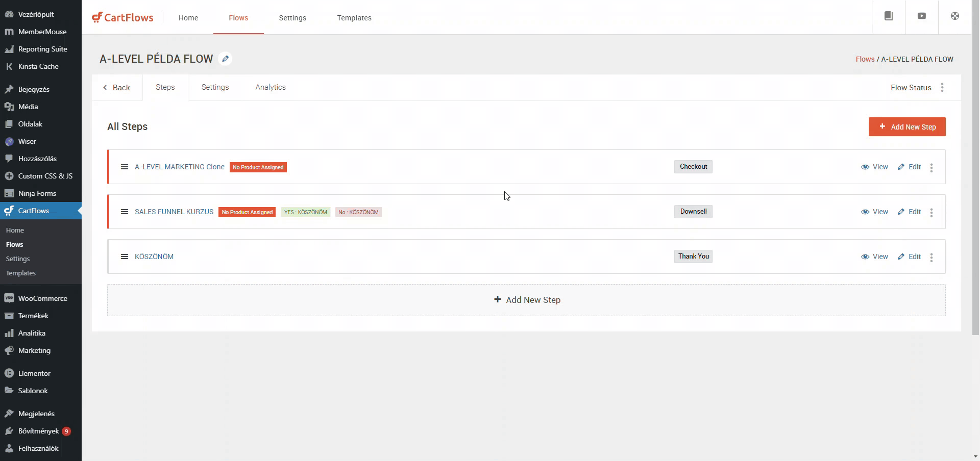Click the page vertical scrollbar
Image resolution: width=980 pixels, height=461 pixels.
975,168
